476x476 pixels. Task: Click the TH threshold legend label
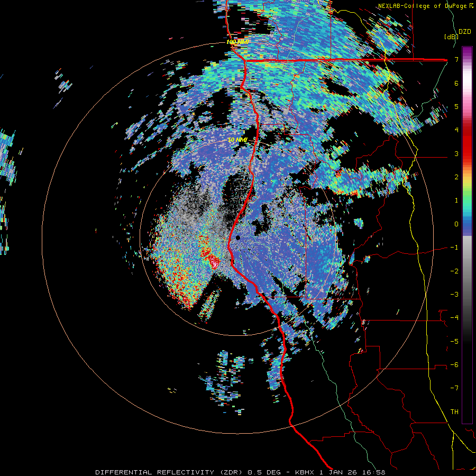[x=454, y=412]
